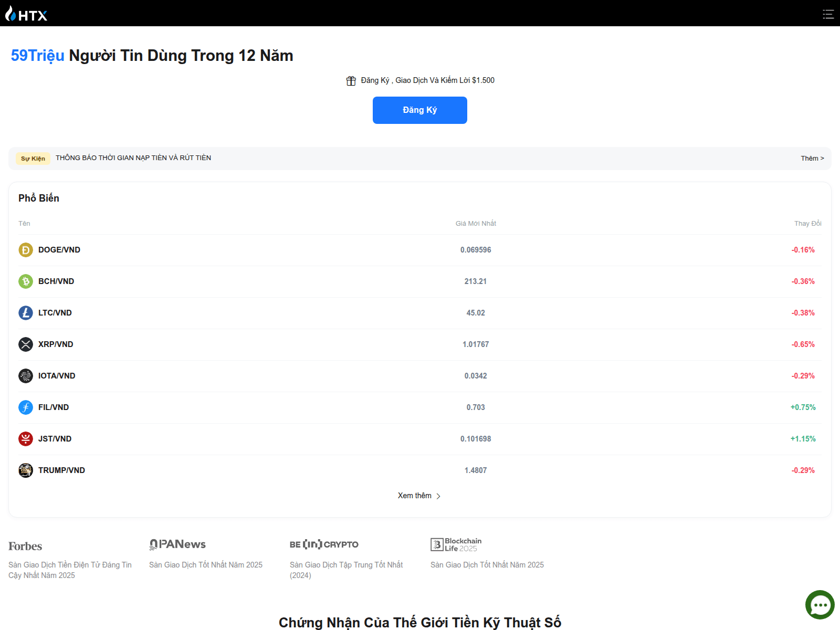Open the Thêm > announcements link

coord(812,159)
